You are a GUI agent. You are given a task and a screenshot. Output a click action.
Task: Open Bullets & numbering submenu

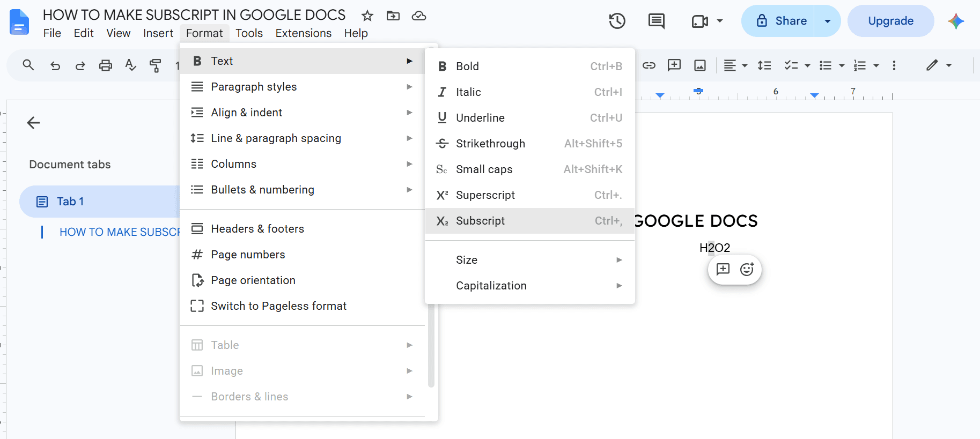click(x=303, y=190)
